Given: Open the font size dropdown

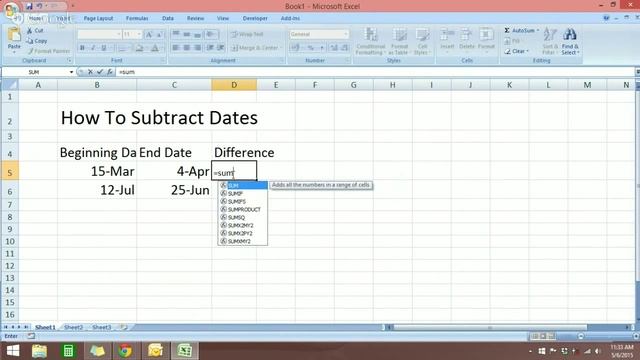Looking at the screenshot, I should (139, 34).
